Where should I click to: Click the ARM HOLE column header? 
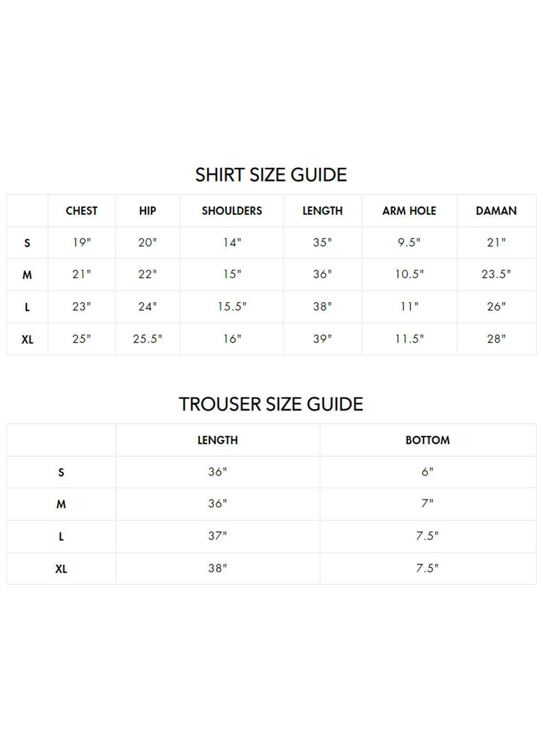click(409, 210)
